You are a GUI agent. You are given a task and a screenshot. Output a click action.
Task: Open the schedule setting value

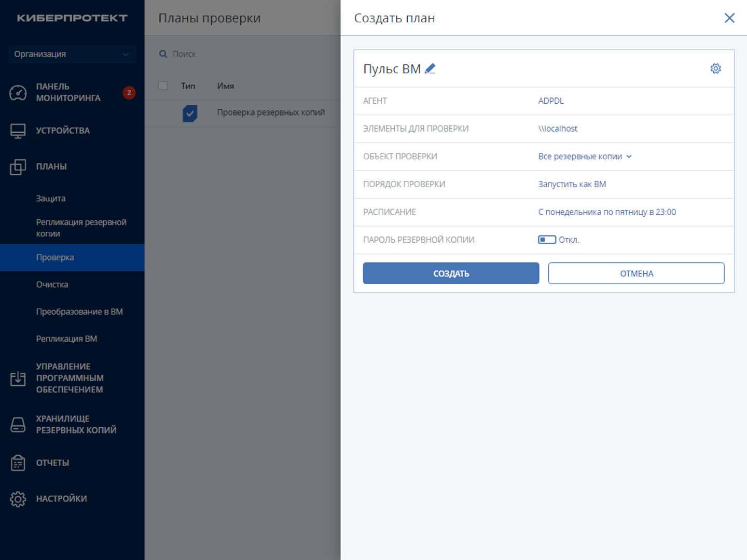[x=607, y=212]
